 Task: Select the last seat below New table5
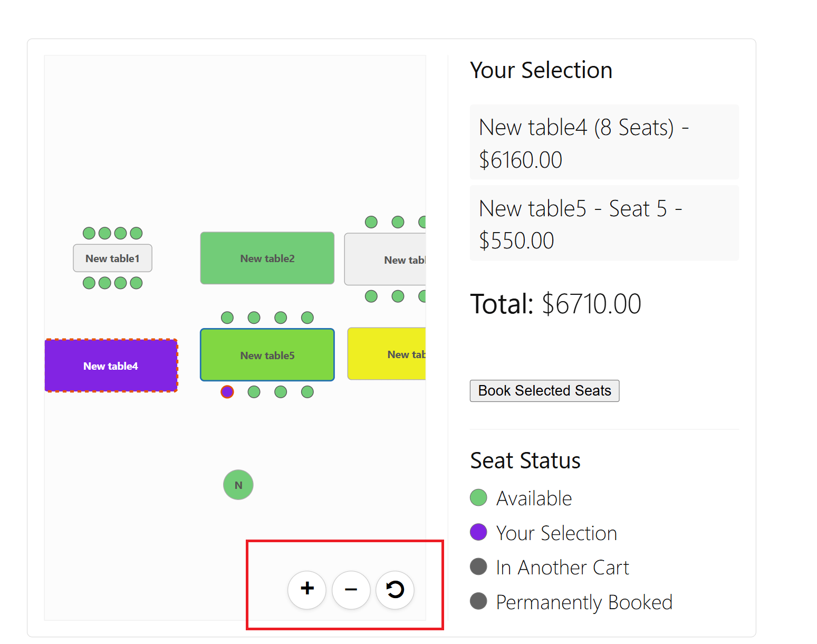pyautogui.click(x=307, y=392)
